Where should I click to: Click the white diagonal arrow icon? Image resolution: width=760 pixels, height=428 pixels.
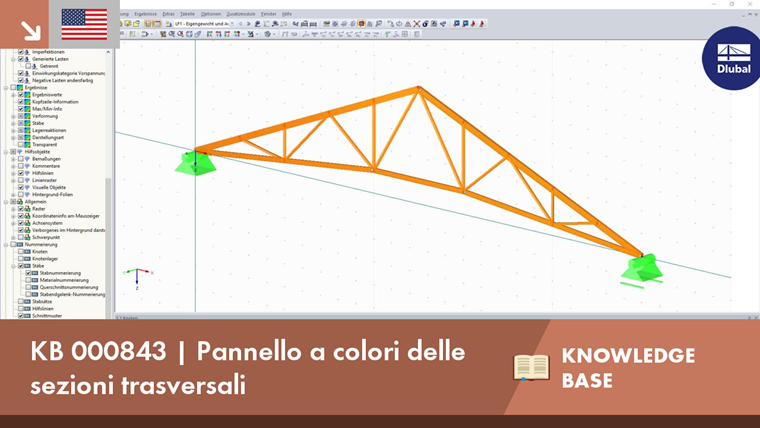coord(31,31)
